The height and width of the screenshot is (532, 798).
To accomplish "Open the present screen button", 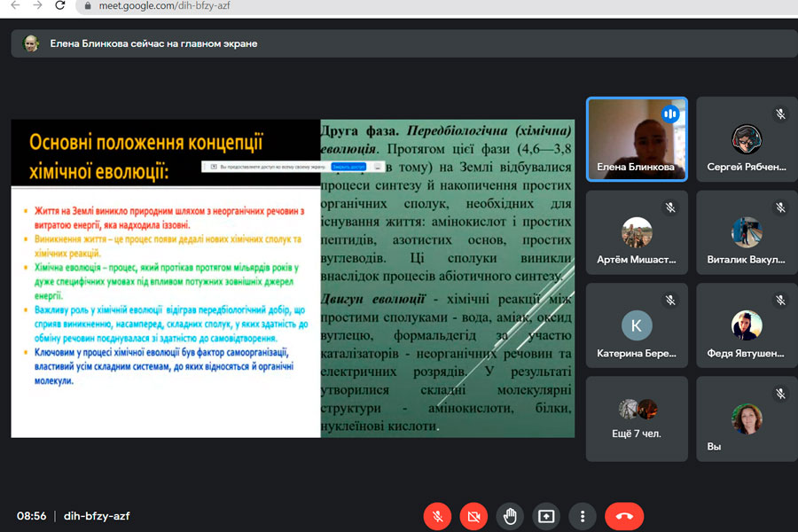I will pyautogui.click(x=546, y=516).
